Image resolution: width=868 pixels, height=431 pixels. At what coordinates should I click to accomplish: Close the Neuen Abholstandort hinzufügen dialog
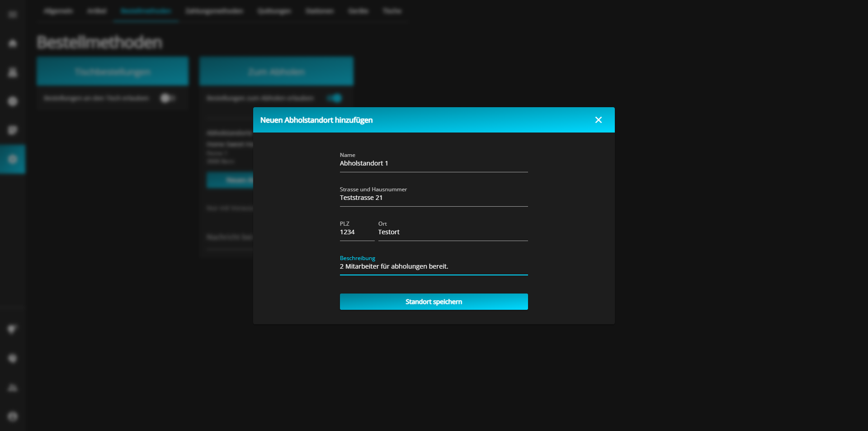click(598, 120)
